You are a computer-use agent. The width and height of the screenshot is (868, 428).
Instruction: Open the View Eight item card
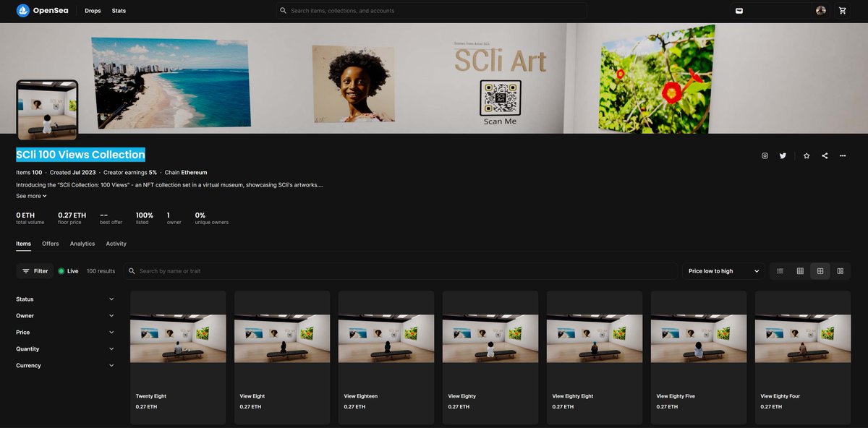pos(282,357)
